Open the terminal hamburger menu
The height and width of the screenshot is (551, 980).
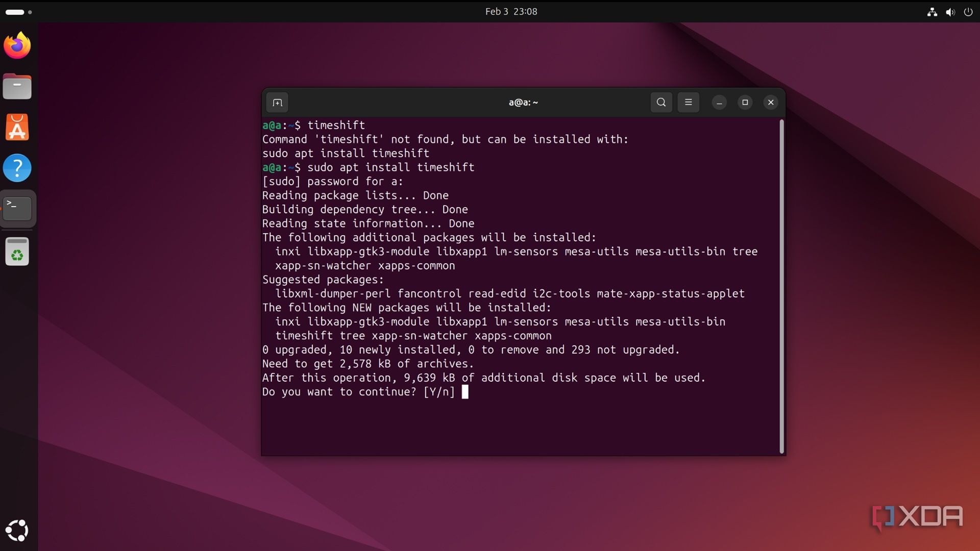point(689,102)
